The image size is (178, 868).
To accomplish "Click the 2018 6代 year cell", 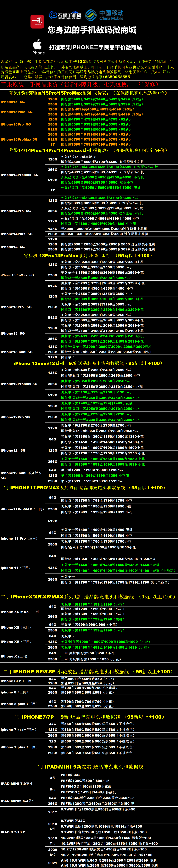I will click(x=53, y=826).
